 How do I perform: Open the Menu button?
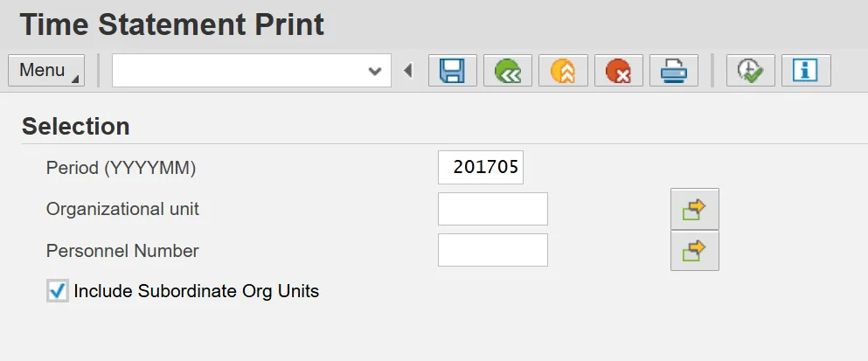46,71
